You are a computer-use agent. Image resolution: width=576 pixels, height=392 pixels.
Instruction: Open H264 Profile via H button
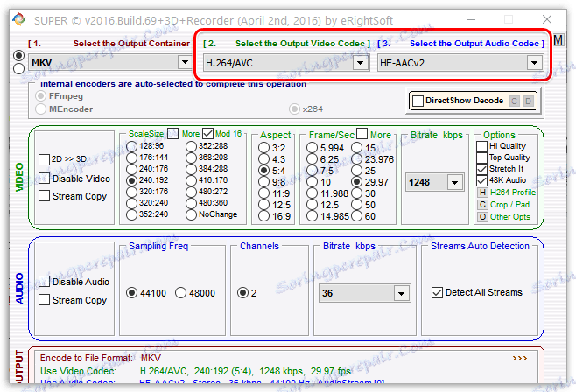coord(482,192)
